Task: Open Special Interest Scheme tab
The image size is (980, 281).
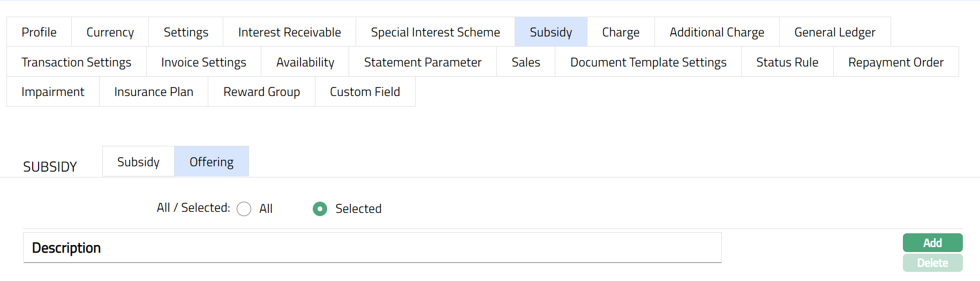Action: (x=435, y=32)
